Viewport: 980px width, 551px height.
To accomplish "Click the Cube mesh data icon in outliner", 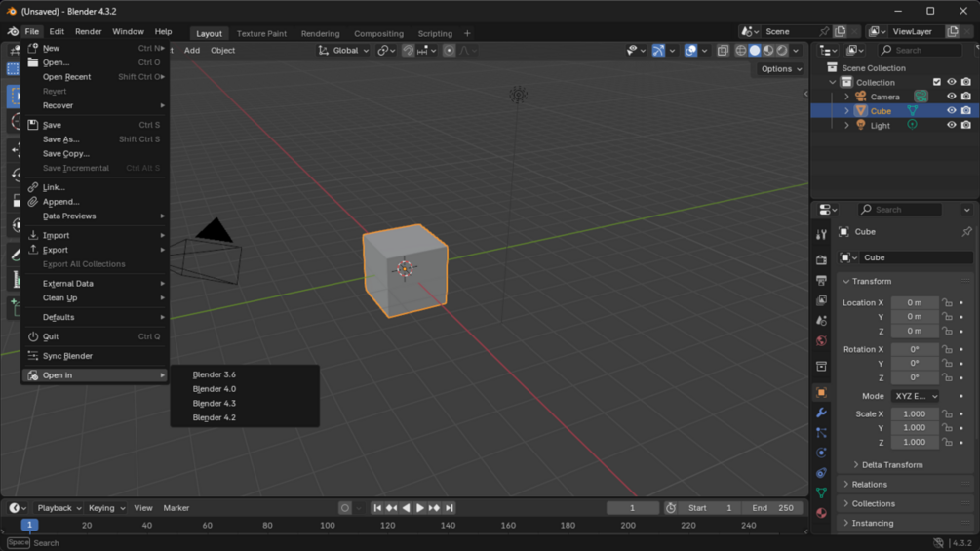I will pos(913,110).
